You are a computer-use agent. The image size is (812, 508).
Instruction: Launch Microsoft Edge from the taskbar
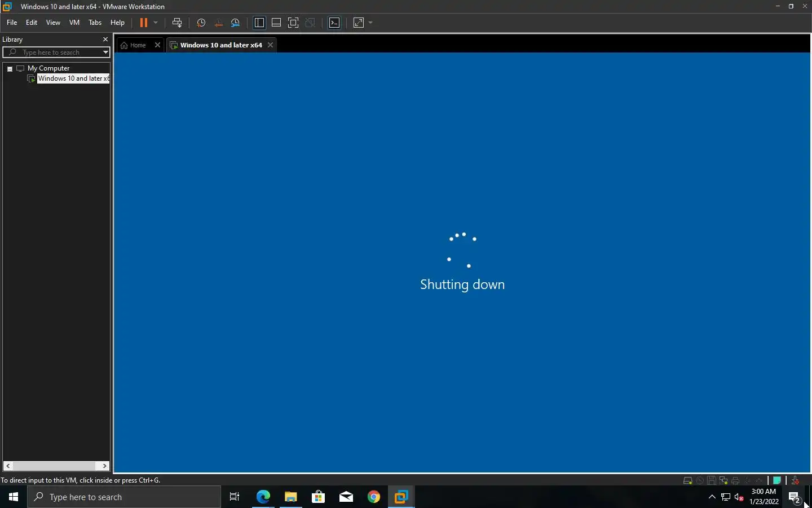pyautogui.click(x=263, y=497)
